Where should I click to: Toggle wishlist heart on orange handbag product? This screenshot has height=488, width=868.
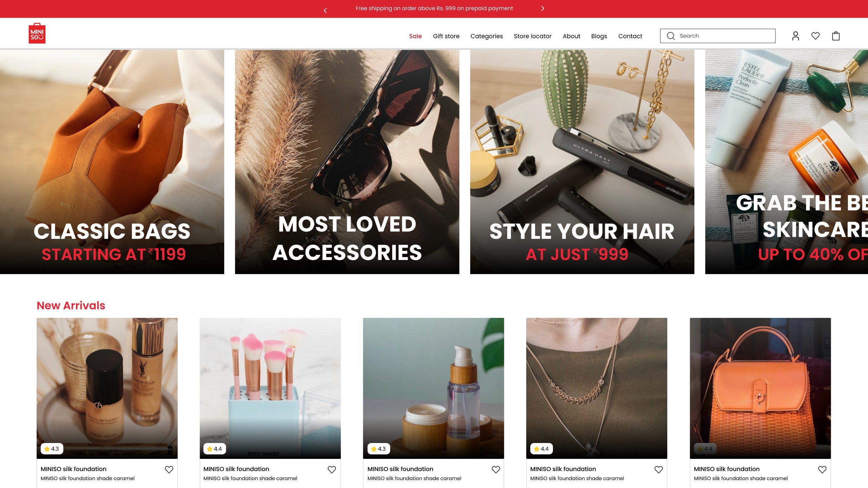click(822, 469)
